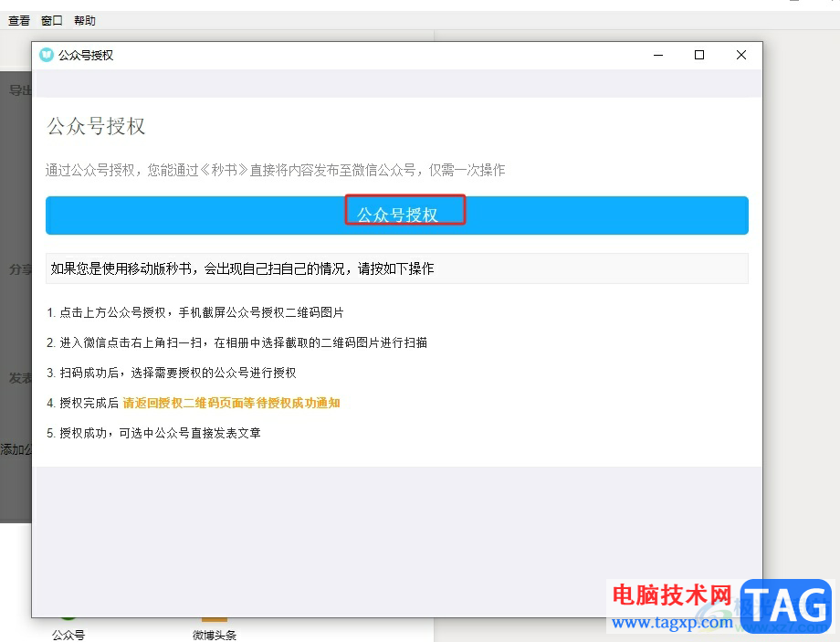The height and width of the screenshot is (642, 840).
Task: Click the 如果您是使用移动版秒书 notice box
Action: [x=397, y=268]
